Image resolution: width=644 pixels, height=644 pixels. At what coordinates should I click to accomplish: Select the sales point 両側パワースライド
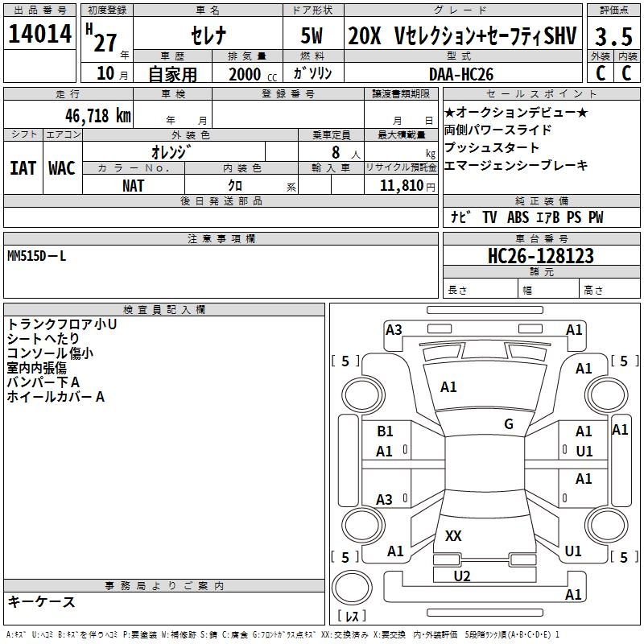point(497,130)
